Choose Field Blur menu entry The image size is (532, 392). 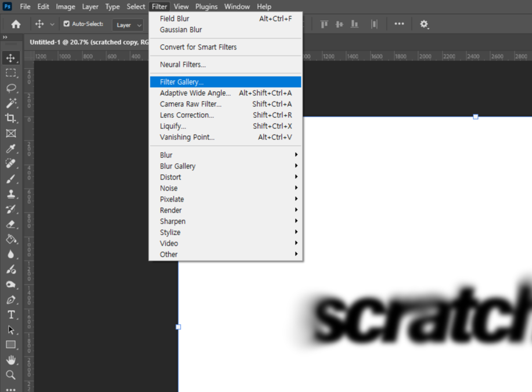(x=225, y=19)
